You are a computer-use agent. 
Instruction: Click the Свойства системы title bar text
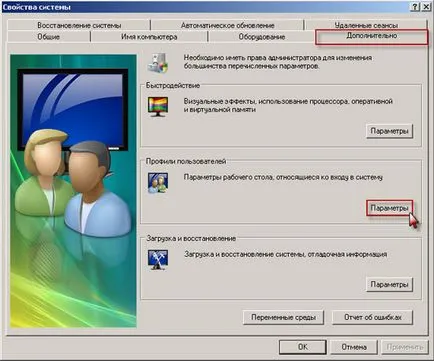[37, 7]
